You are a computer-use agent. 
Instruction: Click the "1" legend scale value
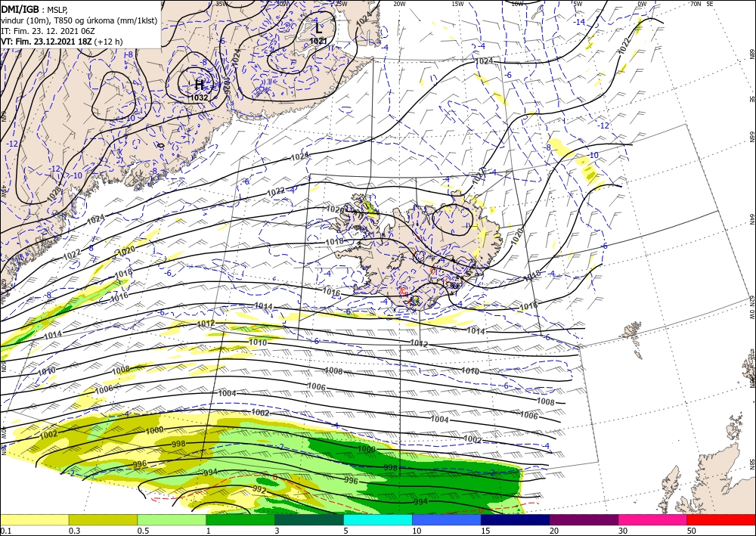(x=209, y=531)
